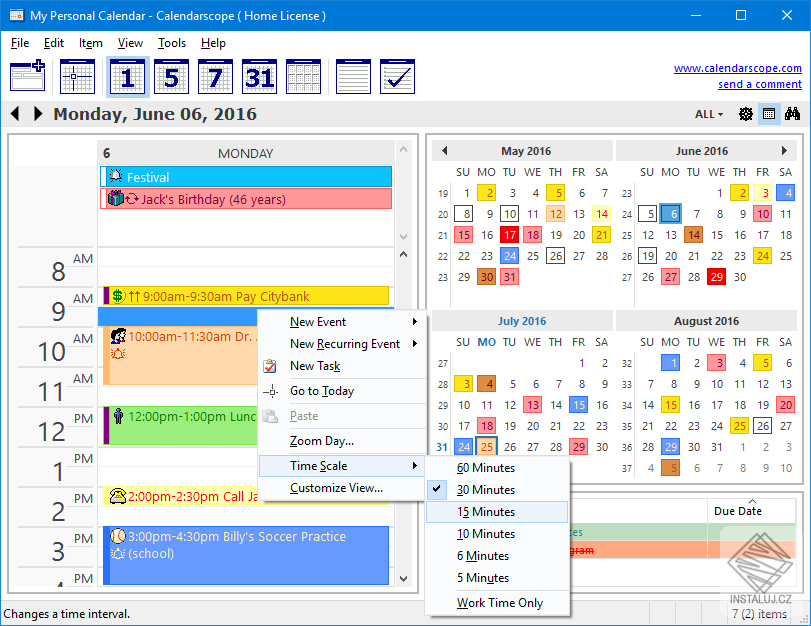Open the Tools menu
811x626 pixels.
(171, 43)
